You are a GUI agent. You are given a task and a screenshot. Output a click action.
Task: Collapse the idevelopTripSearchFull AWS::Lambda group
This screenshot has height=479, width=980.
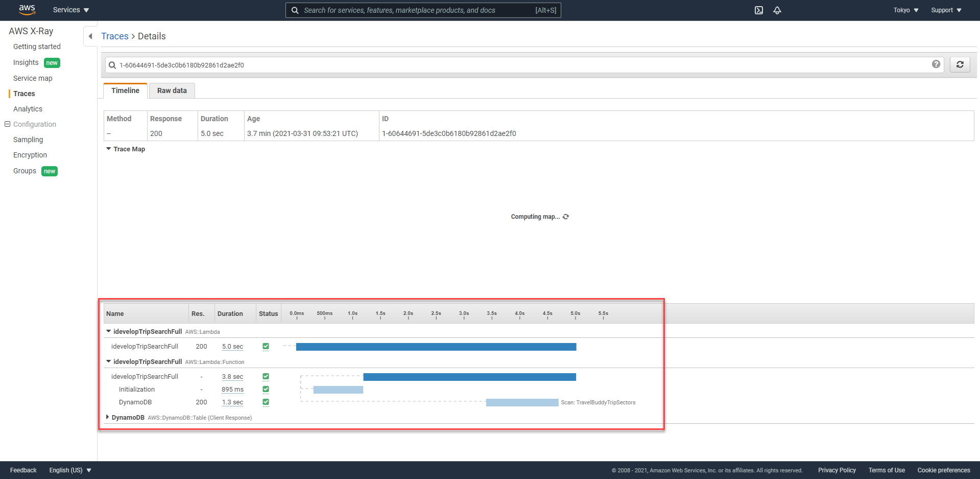click(x=108, y=331)
